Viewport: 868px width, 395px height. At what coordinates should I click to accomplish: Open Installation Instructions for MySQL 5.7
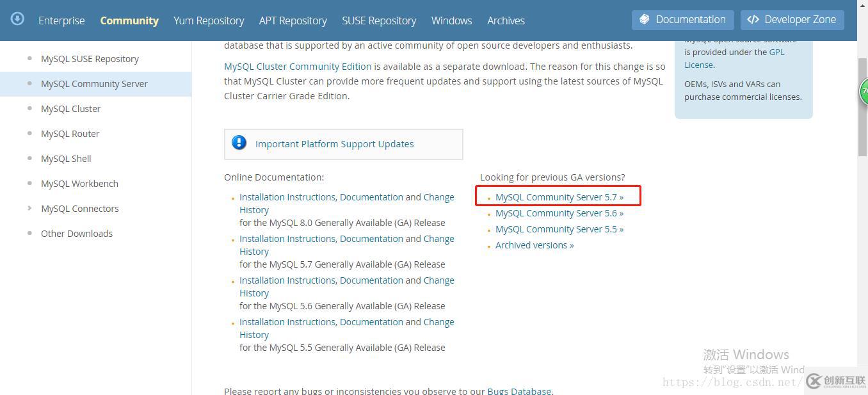[x=287, y=239]
